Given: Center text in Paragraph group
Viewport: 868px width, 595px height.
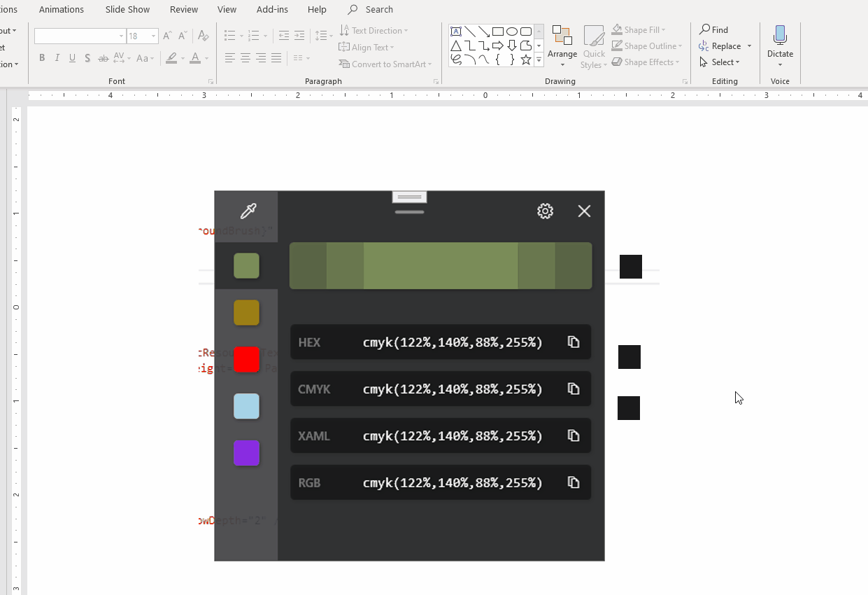Looking at the screenshot, I should [x=246, y=58].
